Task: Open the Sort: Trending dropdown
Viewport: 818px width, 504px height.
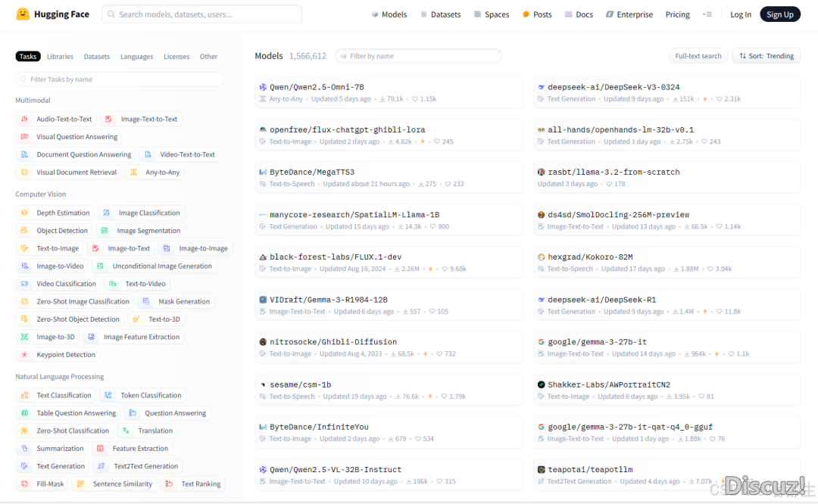Action: (766, 56)
